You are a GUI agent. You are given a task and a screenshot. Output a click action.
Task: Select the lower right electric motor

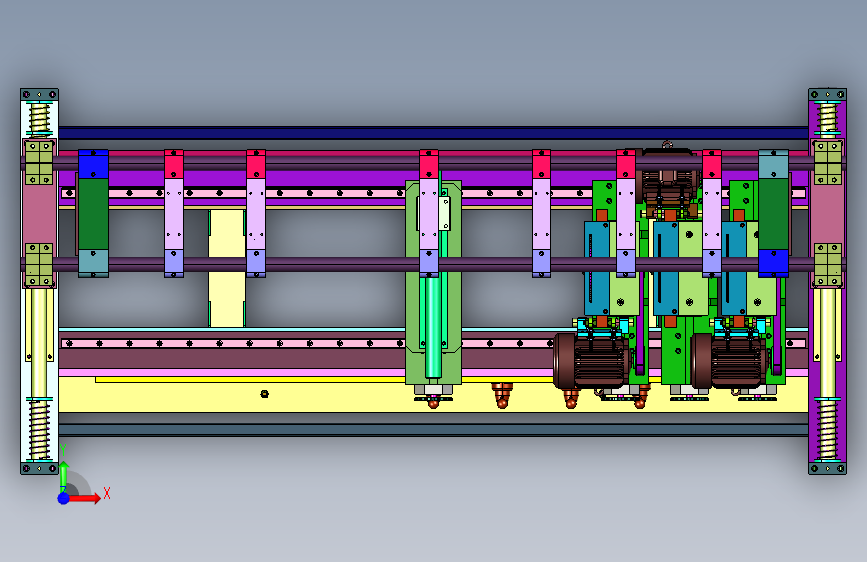point(728,361)
